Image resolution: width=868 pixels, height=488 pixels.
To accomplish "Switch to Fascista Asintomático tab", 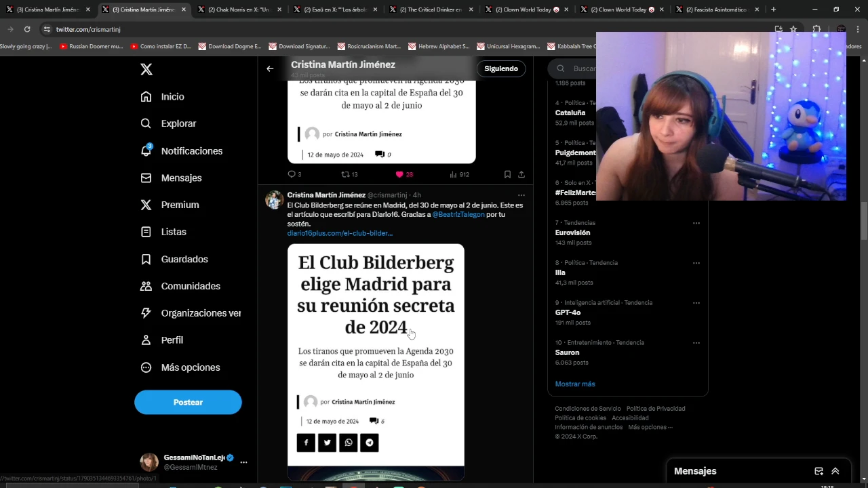I will 717,9.
